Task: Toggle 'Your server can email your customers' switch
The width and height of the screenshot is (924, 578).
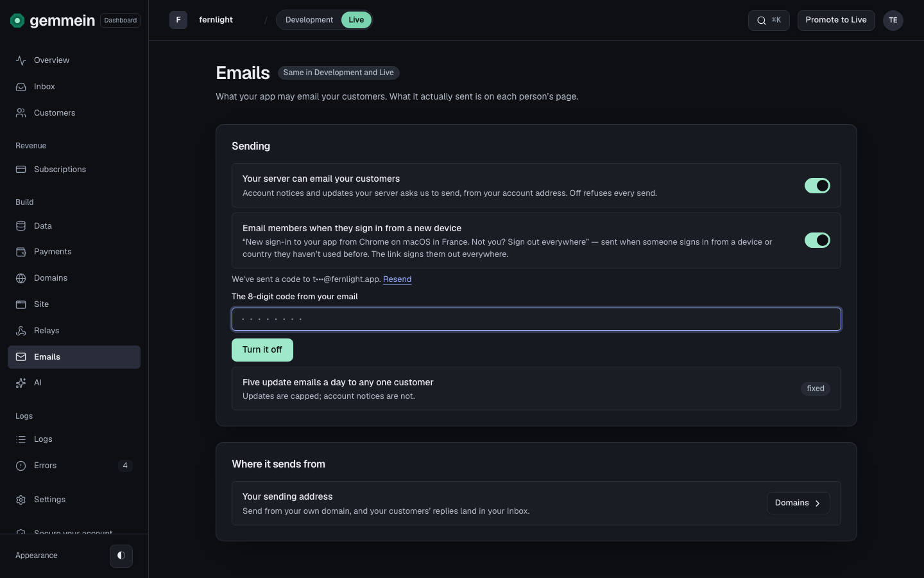Action: [817, 186]
